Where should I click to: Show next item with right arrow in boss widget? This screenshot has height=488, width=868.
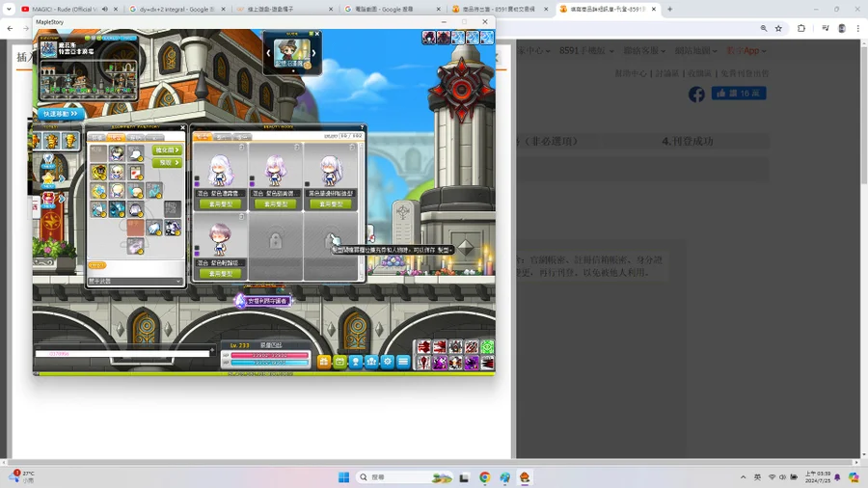(x=314, y=53)
